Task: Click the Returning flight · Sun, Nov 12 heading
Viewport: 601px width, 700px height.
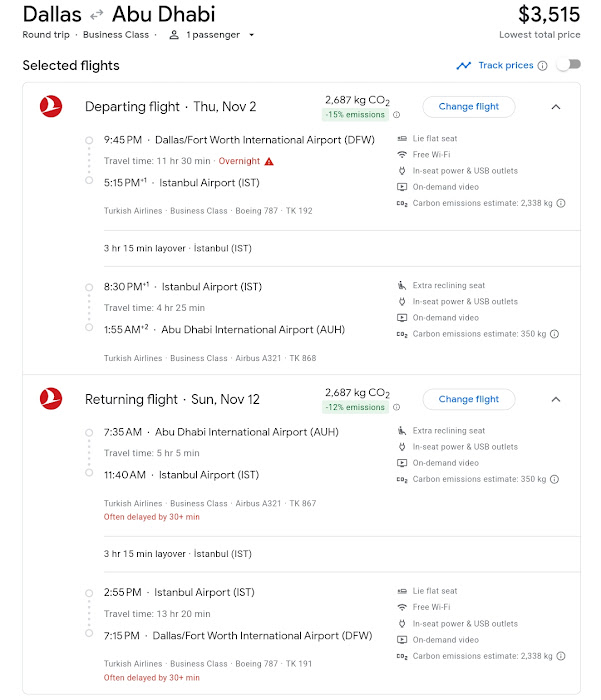Action: (x=172, y=399)
